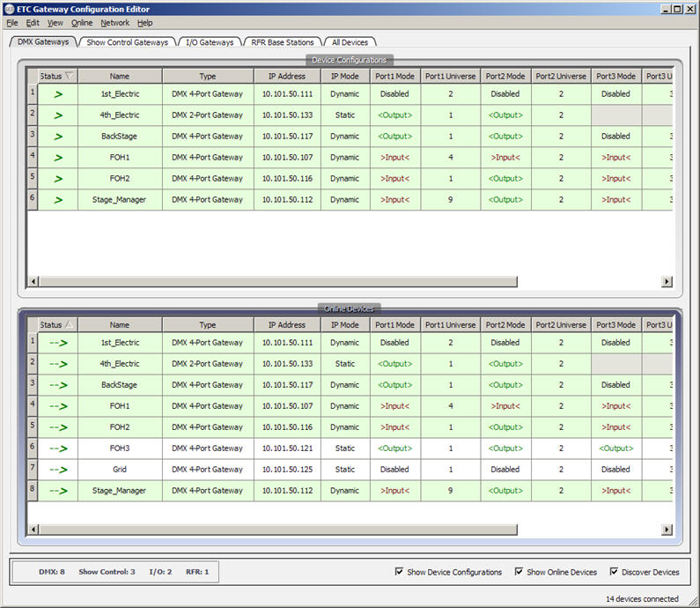Open the Network menu
Viewport: 700px width, 608px height.
point(114,23)
